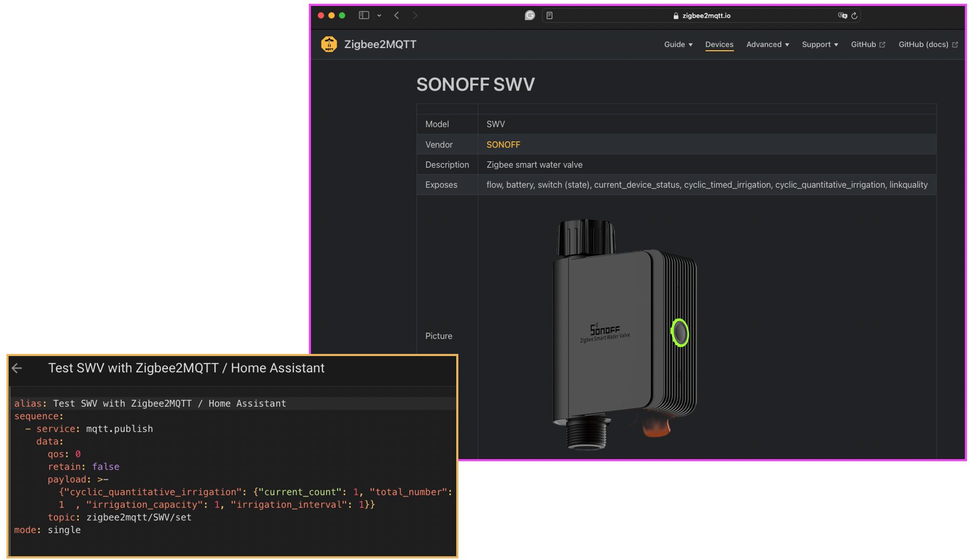Follow the SONOFF vendor link
Image resolution: width=974 pixels, height=560 pixels.
tap(503, 145)
